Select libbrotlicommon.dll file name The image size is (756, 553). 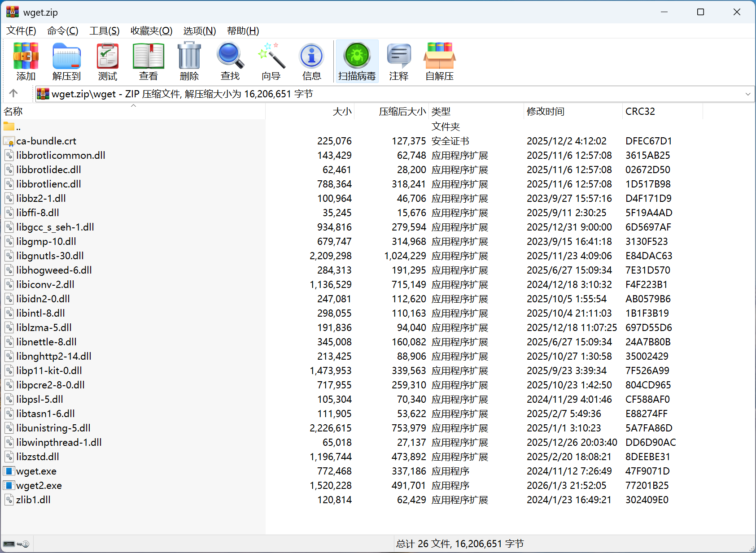[61, 155]
